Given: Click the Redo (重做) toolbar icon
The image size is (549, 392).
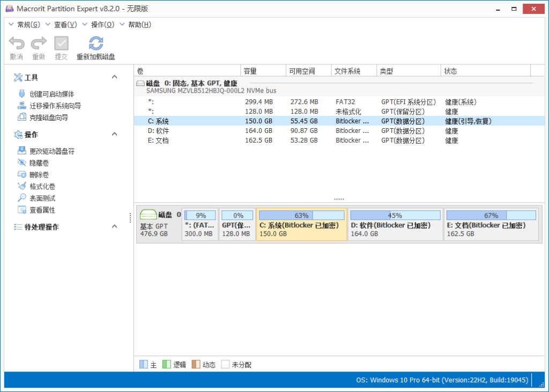Looking at the screenshot, I should coord(39,43).
